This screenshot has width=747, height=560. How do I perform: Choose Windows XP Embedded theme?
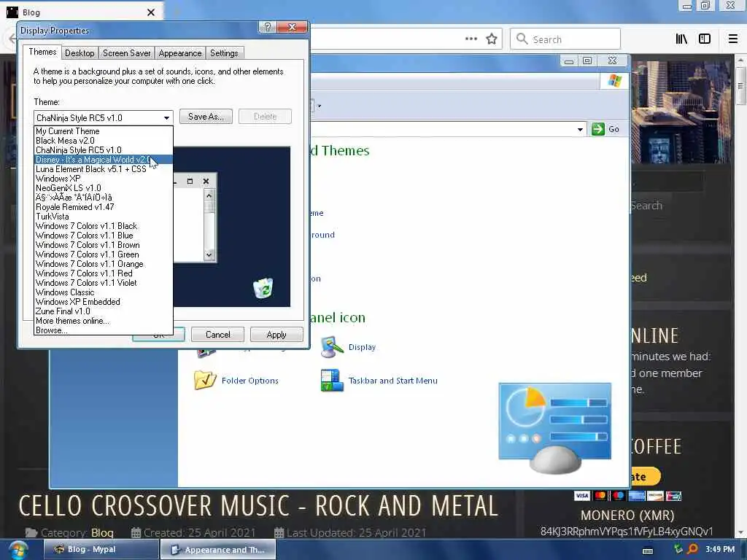104,302
